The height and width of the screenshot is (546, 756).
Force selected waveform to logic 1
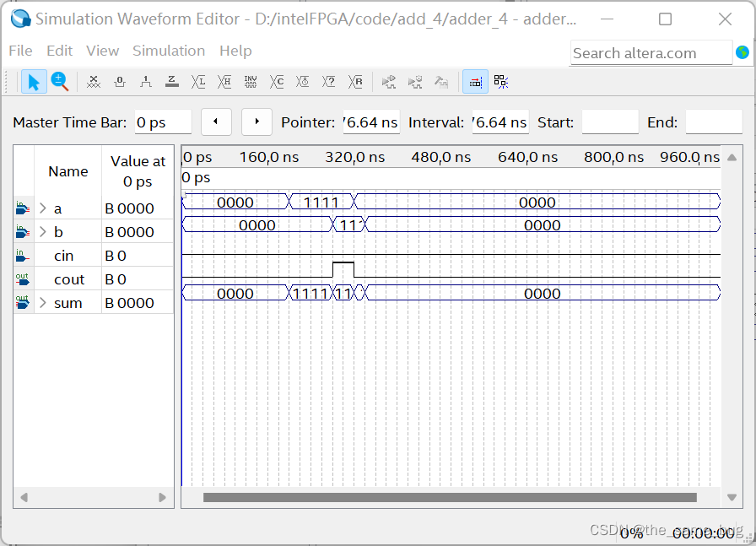point(146,82)
